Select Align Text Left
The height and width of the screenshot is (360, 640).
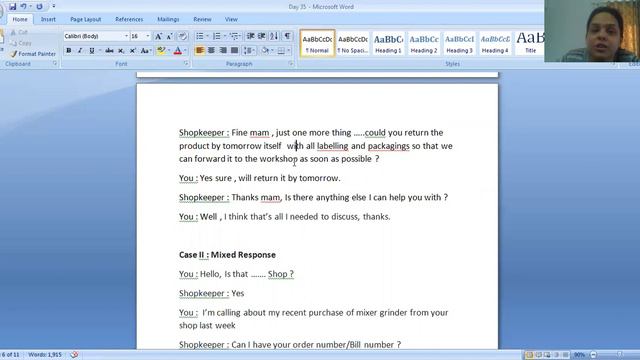coord(200,51)
